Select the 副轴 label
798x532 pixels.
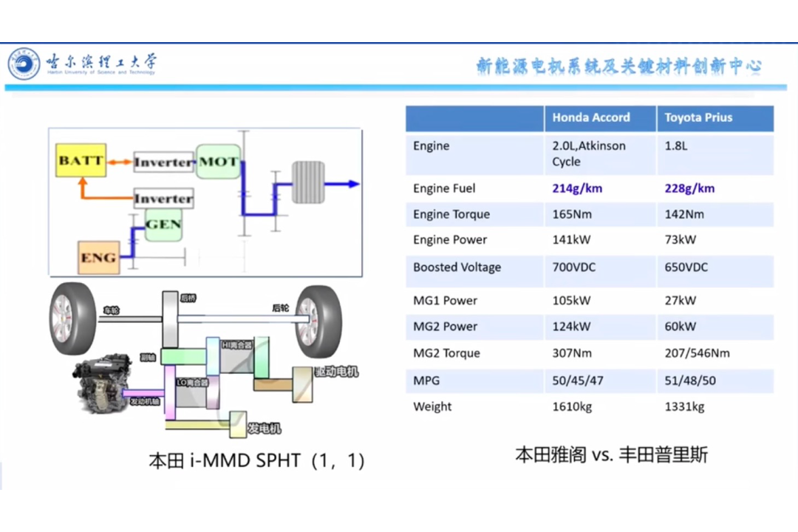tap(148, 358)
